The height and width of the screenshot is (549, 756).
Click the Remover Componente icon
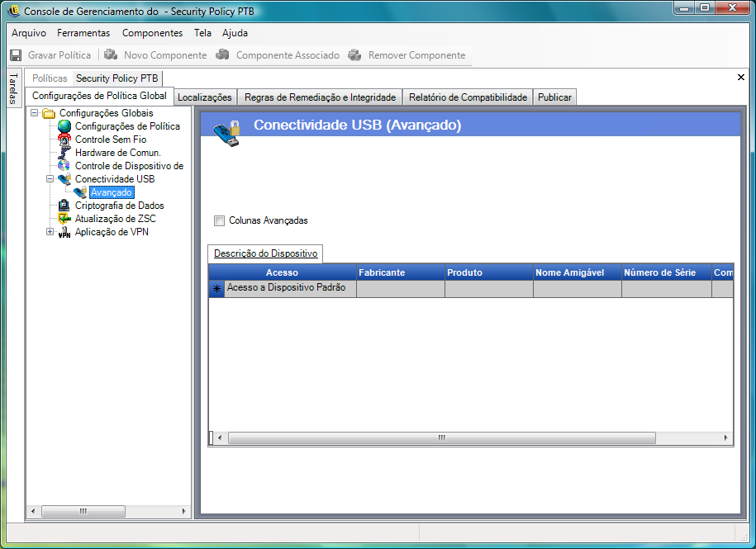click(x=354, y=54)
